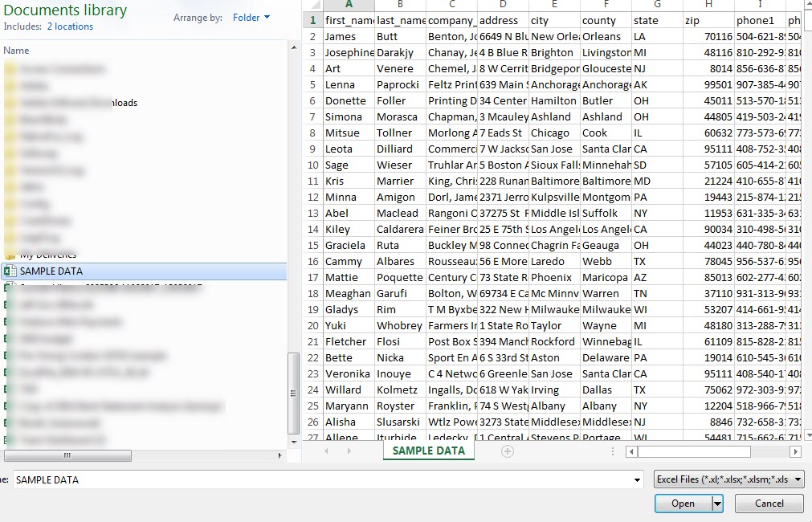Click the cell containing Paprocki
812x522 pixels.
pos(400,85)
